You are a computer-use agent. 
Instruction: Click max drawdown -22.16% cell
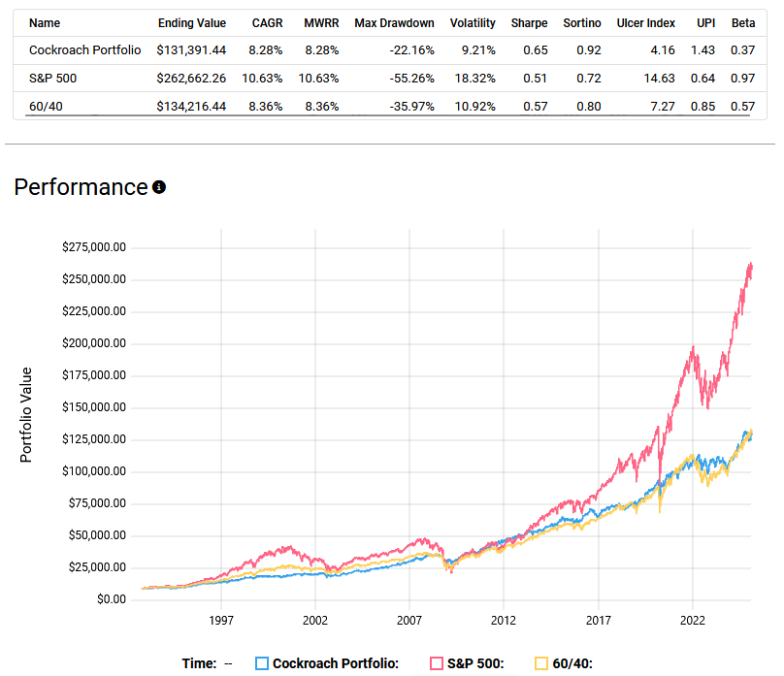tap(412, 50)
